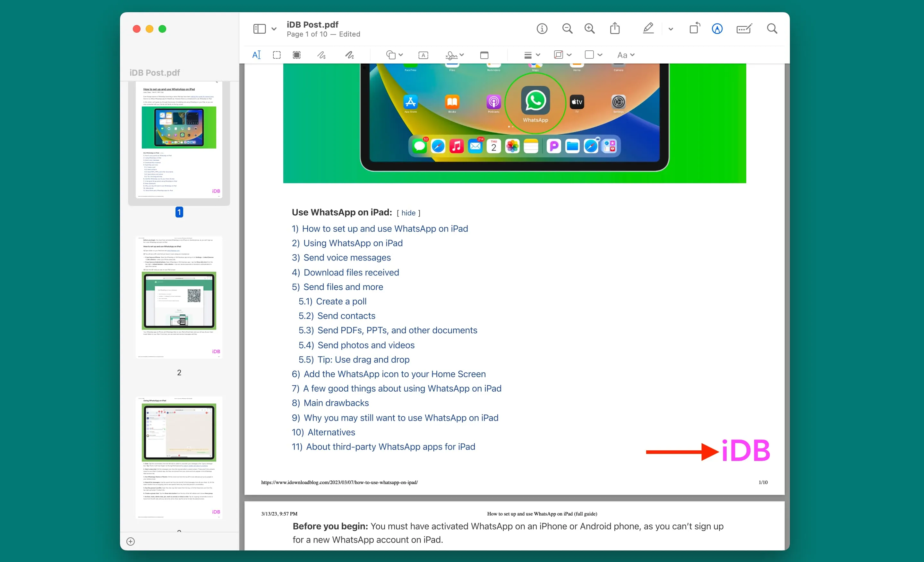
Task: Rotate the page with rotate button
Action: [x=695, y=28]
